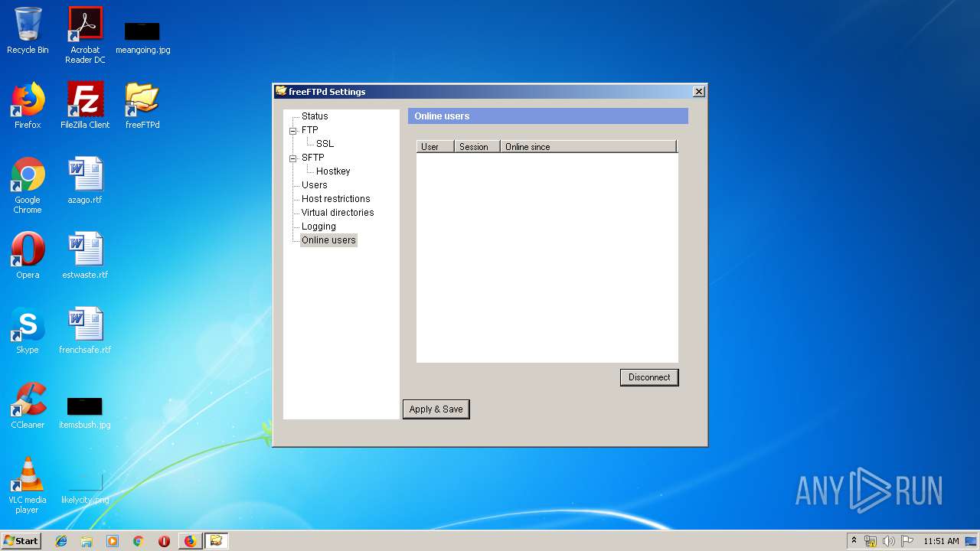Sort list by Session column header

(x=477, y=146)
